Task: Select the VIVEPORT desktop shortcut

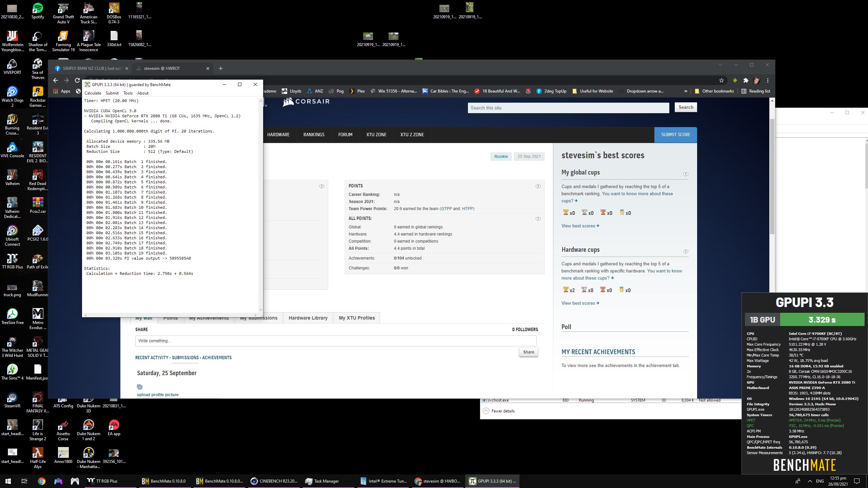Action: click(12, 67)
